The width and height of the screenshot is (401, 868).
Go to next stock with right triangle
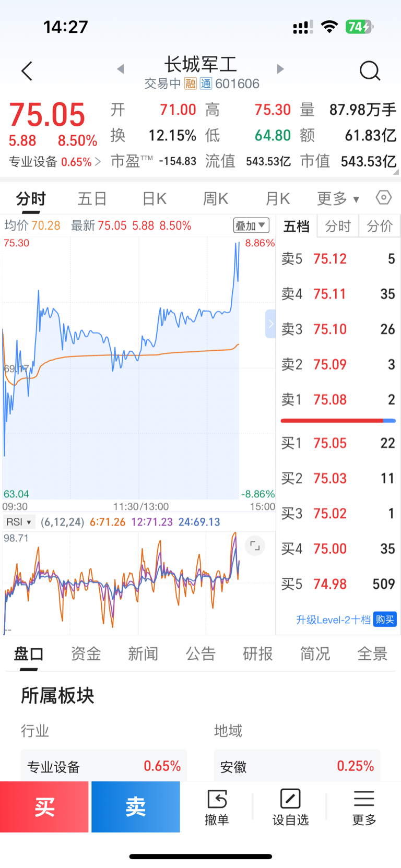280,69
